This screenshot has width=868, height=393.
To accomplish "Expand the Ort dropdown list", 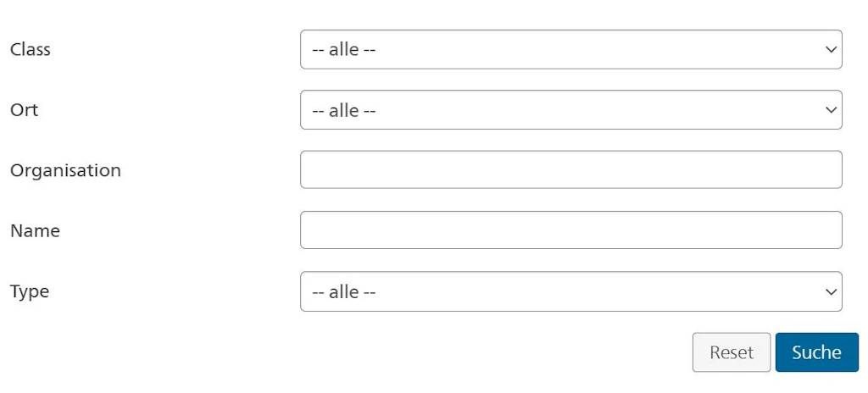I will pyautogui.click(x=570, y=110).
